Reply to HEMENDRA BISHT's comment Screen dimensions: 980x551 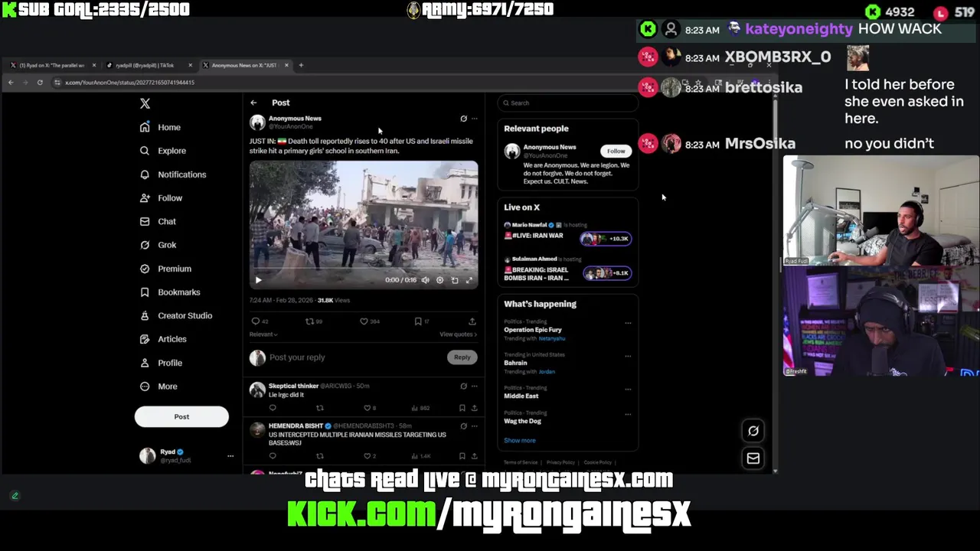tap(273, 456)
